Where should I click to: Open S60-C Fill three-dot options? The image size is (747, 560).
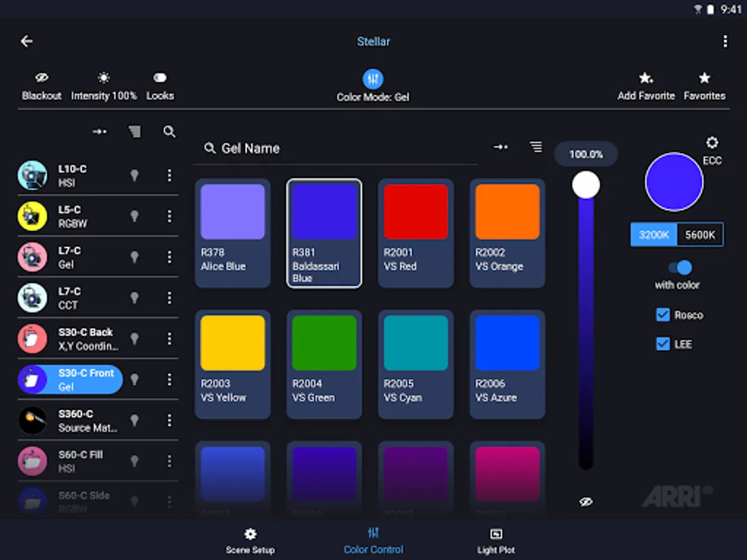pos(169,461)
